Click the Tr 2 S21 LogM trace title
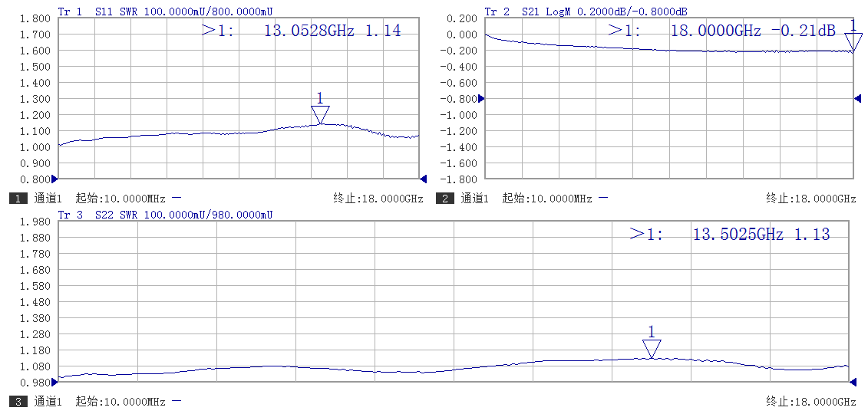Viewport: 868px width, 414px height. click(586, 11)
